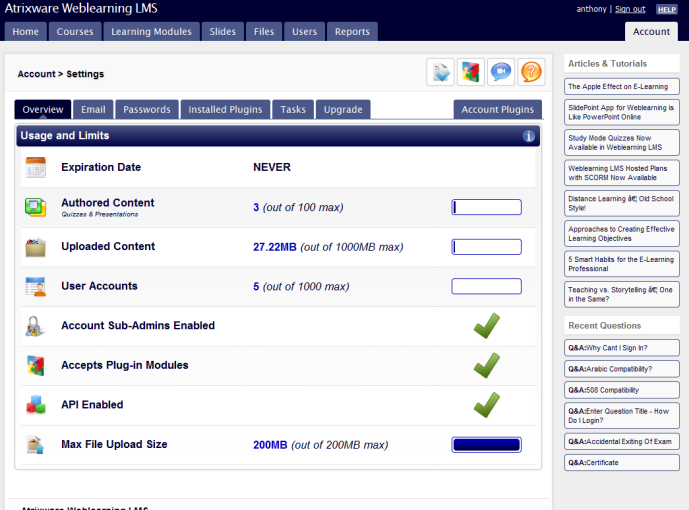
Task: Open Q&A: Why Cant I Sign In?
Action: [622, 348]
